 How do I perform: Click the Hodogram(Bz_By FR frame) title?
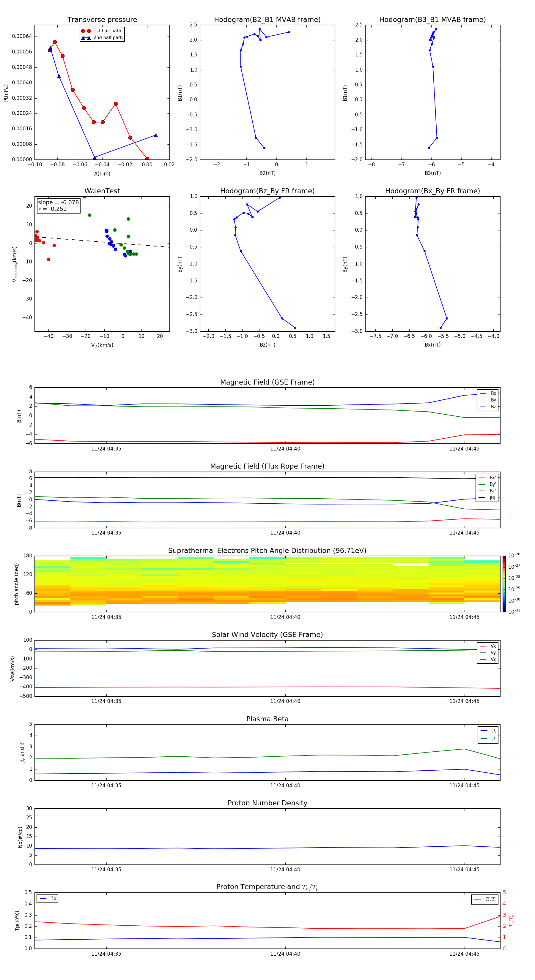click(x=267, y=191)
